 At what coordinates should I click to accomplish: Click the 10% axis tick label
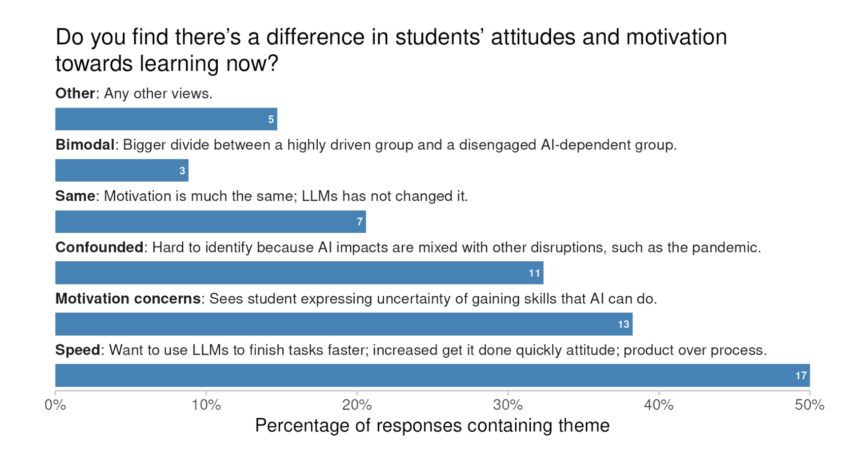tap(206, 405)
